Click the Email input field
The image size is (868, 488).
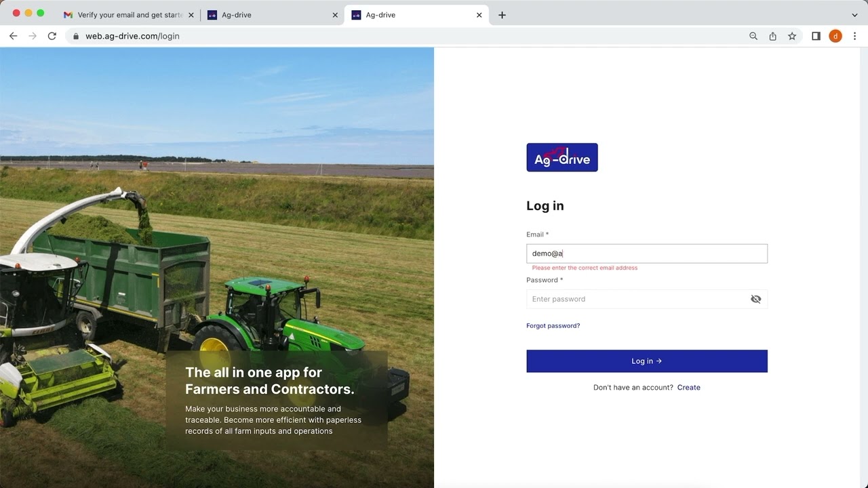point(647,253)
